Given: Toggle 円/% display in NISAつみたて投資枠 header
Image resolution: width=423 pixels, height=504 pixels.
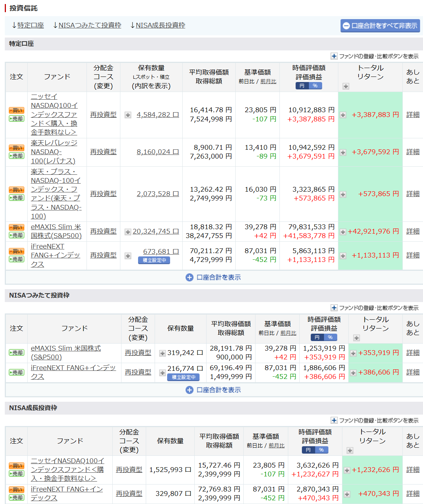Looking at the screenshot, I should pos(324,337).
